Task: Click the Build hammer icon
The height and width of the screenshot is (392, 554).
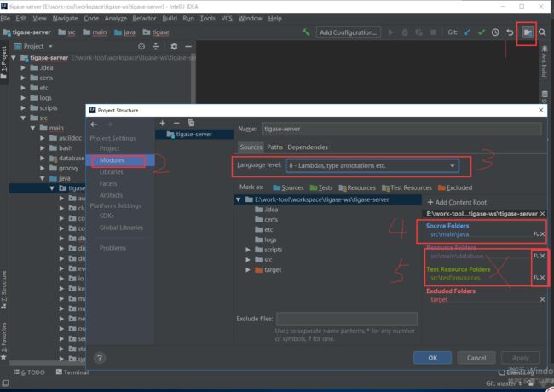Action: point(306,32)
